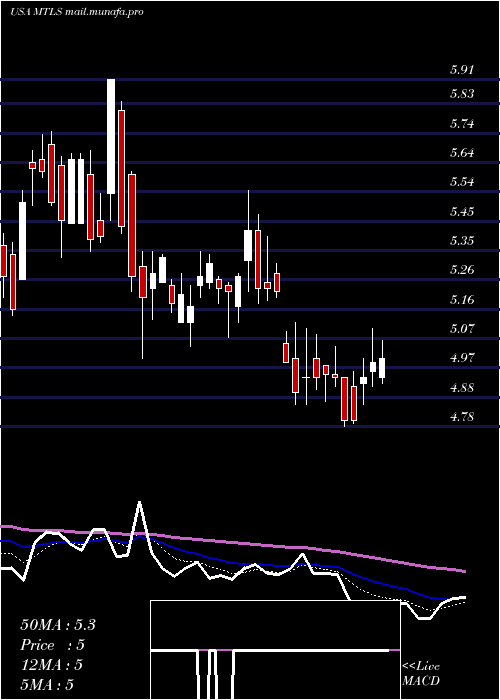
Task: Click the pink 50MA line in lower panel
Action: tap(233, 543)
